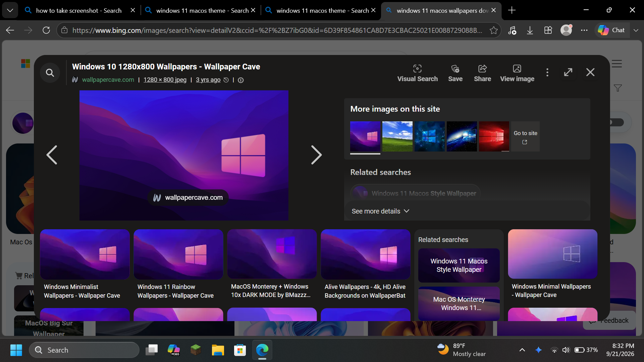The height and width of the screenshot is (362, 644).
Task: Go to previous image with left arrow
Action: (52, 155)
